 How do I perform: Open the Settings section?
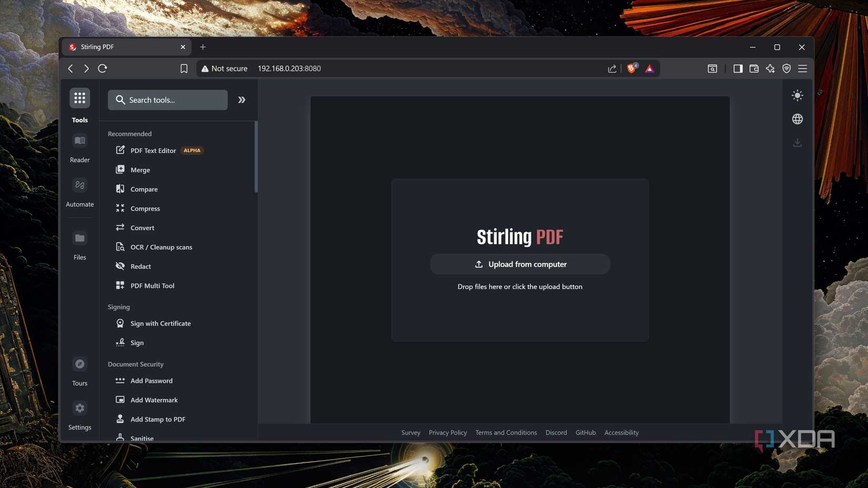(x=79, y=413)
